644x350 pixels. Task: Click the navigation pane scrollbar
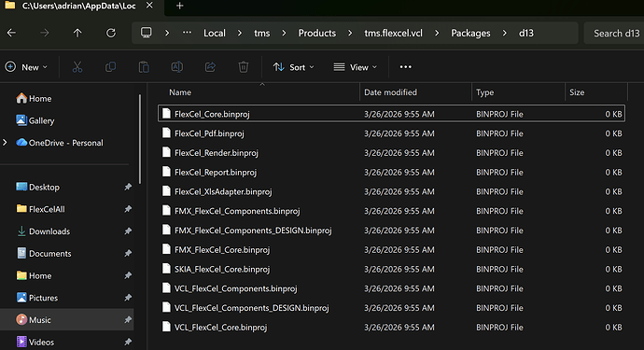[140, 139]
